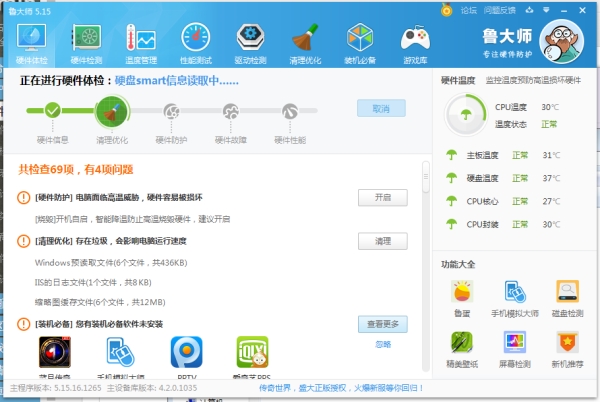Enable hardware protection with 开启 button
Image resolution: width=600 pixels, height=402 pixels.
(382, 197)
